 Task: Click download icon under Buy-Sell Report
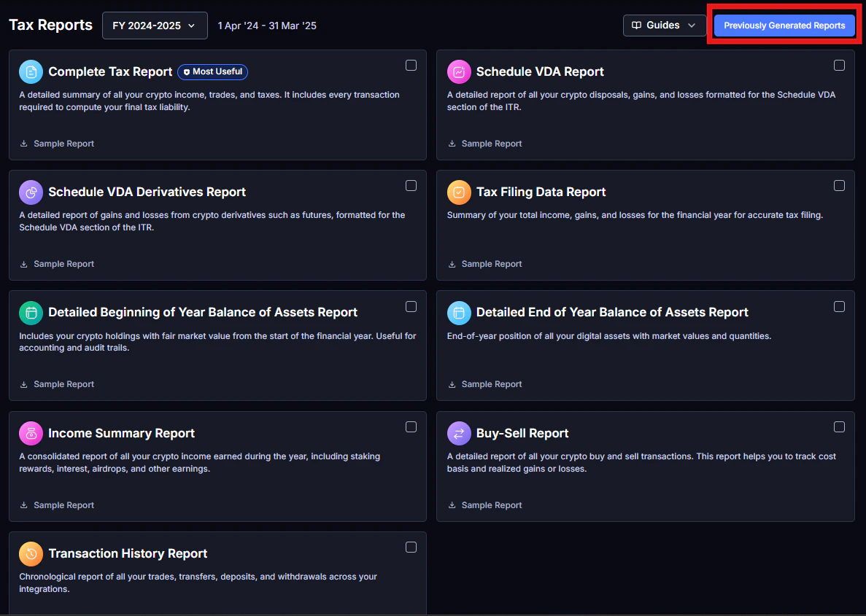coord(452,505)
